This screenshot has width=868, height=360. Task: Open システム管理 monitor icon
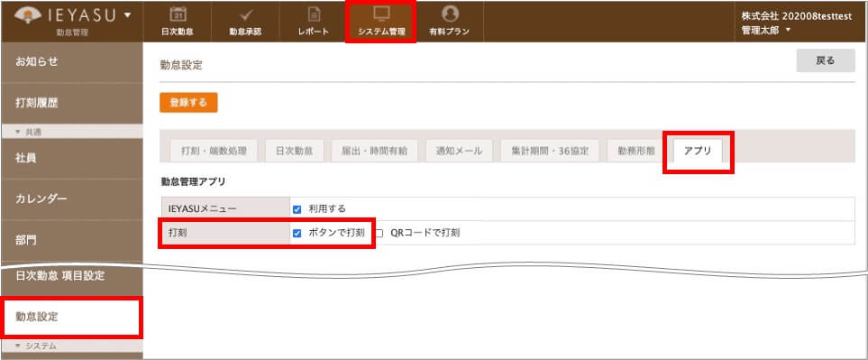(x=381, y=14)
